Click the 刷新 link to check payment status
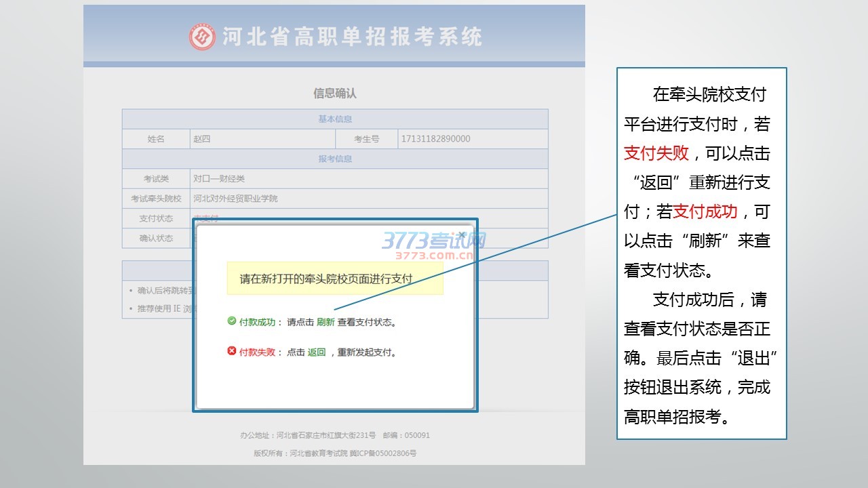This screenshot has width=868, height=488. tap(325, 322)
